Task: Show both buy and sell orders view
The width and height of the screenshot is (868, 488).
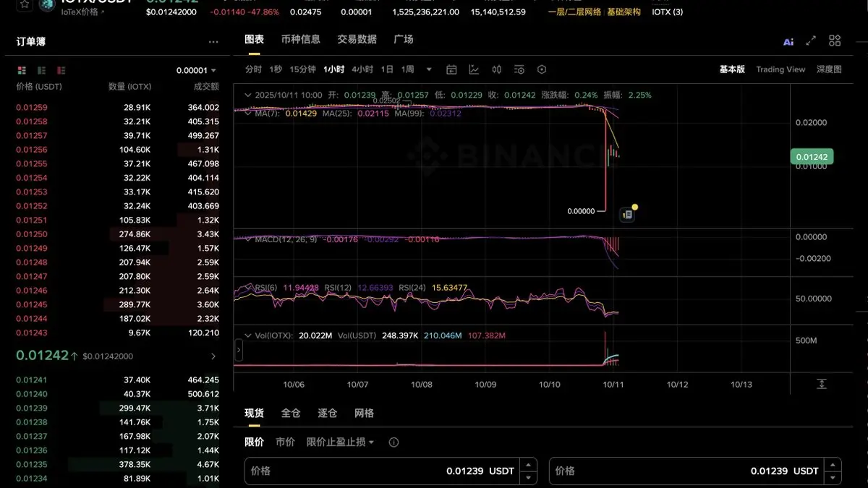Action: (22, 70)
